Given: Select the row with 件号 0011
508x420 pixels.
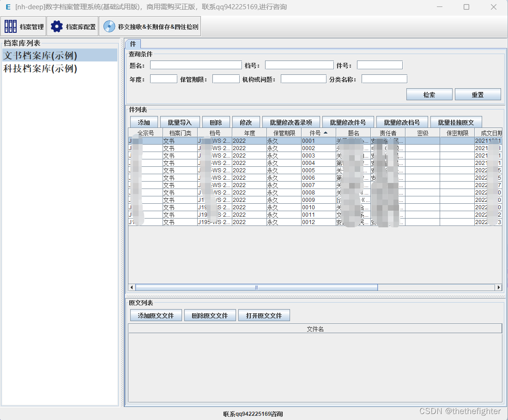Looking at the screenshot, I should click(x=315, y=215).
